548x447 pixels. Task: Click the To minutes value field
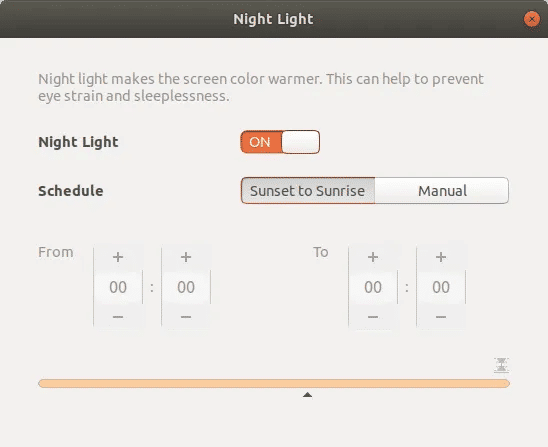coord(441,287)
